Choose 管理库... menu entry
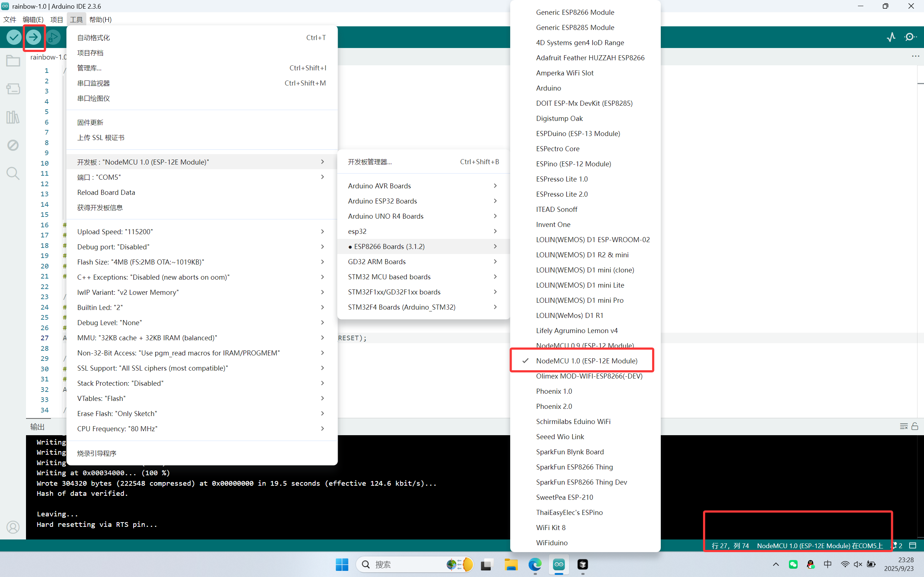This screenshot has height=577, width=924. tap(202, 68)
